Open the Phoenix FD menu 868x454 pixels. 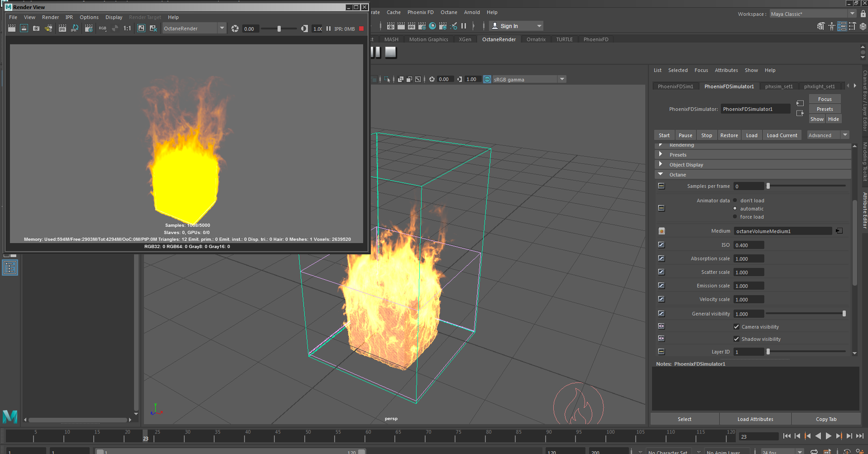pyautogui.click(x=420, y=12)
